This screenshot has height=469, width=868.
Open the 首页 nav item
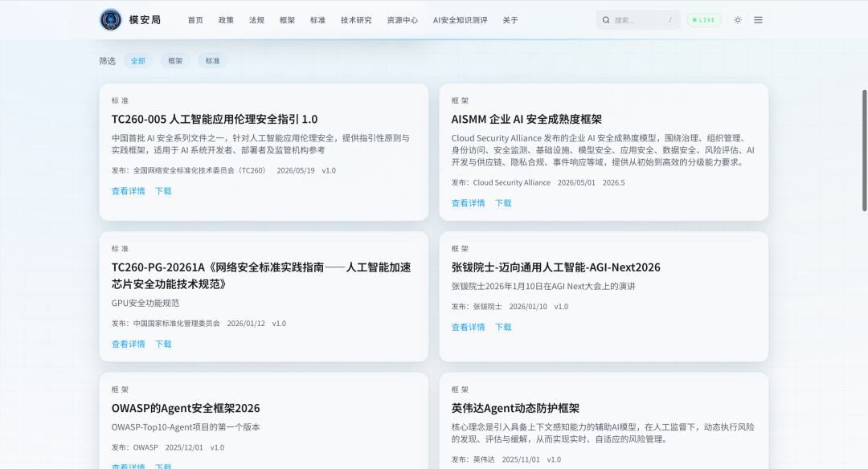(195, 20)
